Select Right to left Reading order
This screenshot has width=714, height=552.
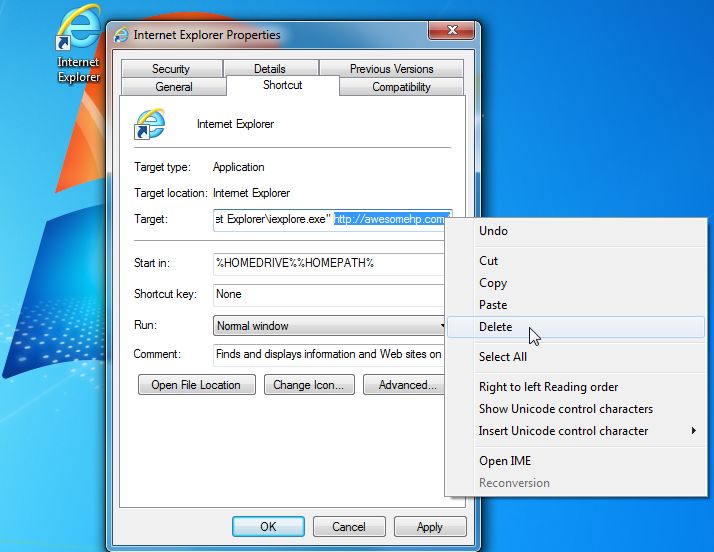tap(576, 387)
